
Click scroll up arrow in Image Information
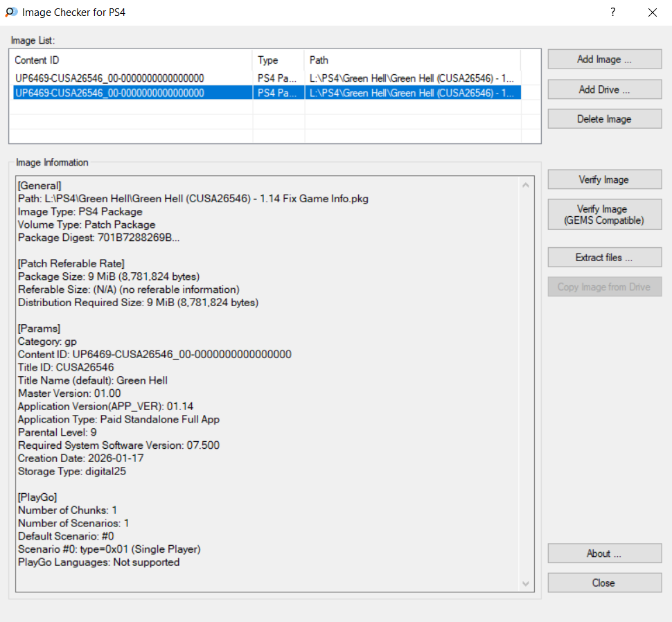point(526,186)
